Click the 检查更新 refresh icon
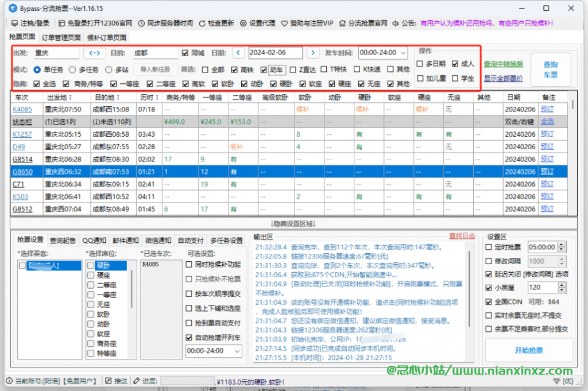 pos(202,23)
